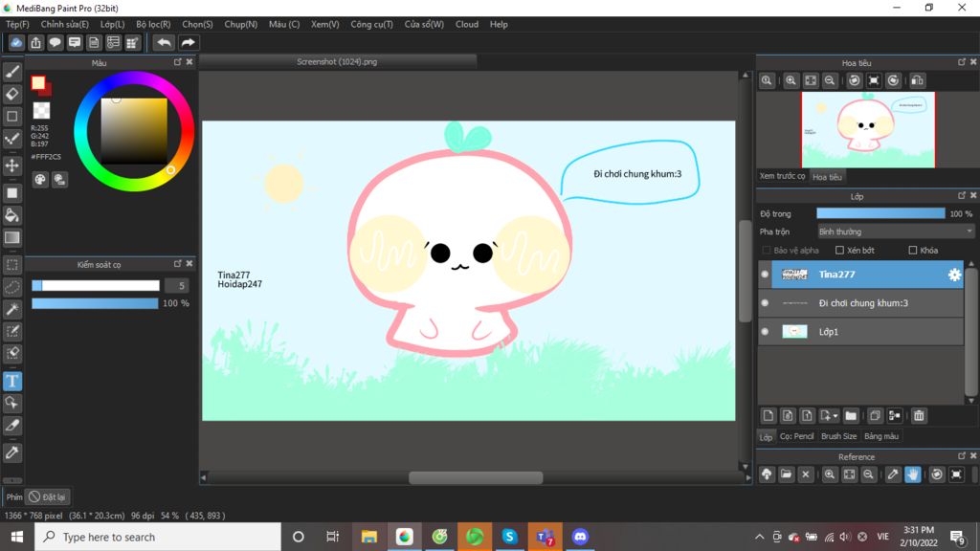Enable the Khóa checkbox

pos(912,251)
